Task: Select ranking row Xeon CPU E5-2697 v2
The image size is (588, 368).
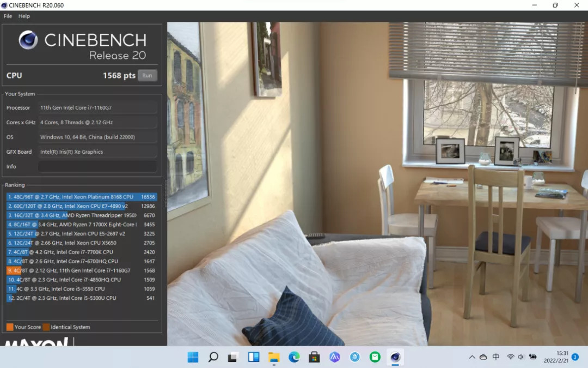Action: (x=81, y=233)
